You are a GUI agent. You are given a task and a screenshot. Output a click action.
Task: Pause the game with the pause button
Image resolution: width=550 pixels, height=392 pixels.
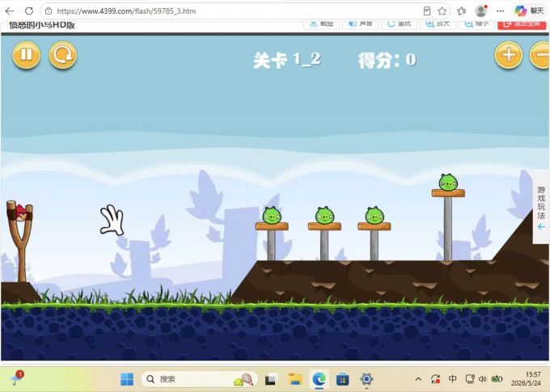click(x=27, y=55)
